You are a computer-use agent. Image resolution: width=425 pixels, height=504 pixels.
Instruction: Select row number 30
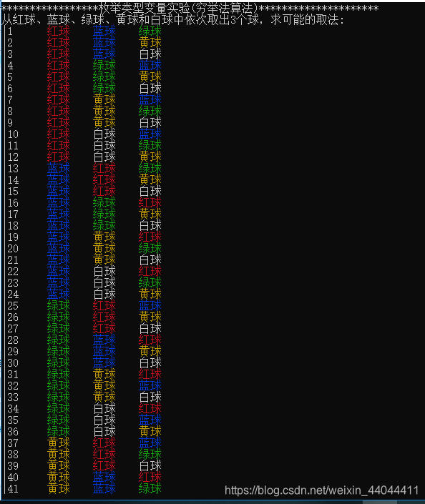coord(13,363)
